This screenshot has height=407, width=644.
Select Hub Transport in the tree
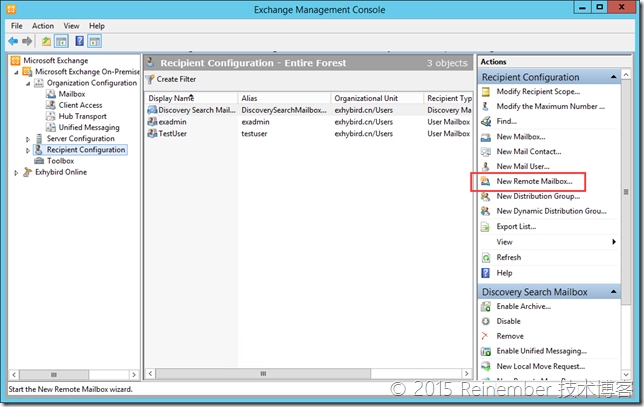coord(83,116)
